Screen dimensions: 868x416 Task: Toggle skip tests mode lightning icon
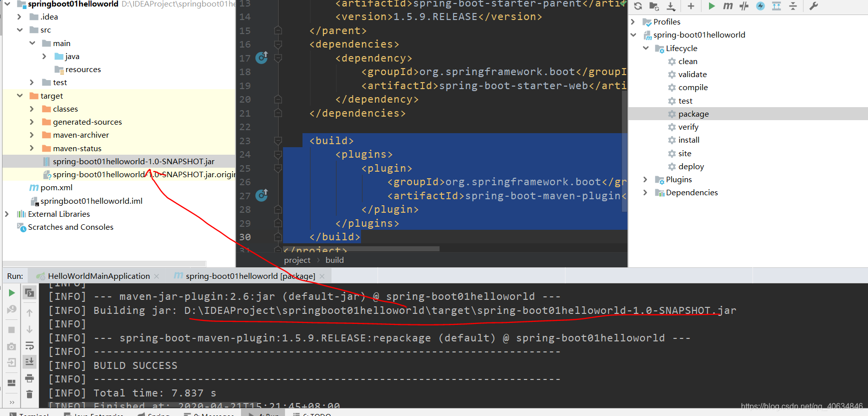(x=760, y=6)
